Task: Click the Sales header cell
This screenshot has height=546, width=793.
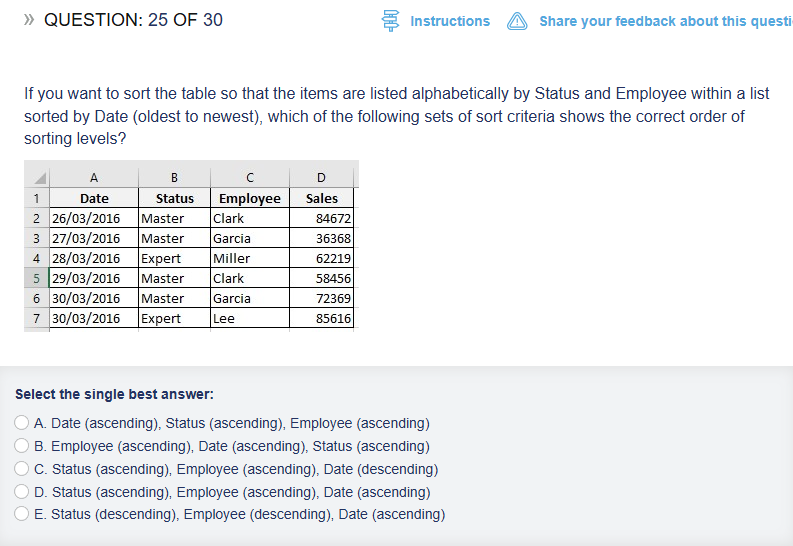Action: point(321,198)
